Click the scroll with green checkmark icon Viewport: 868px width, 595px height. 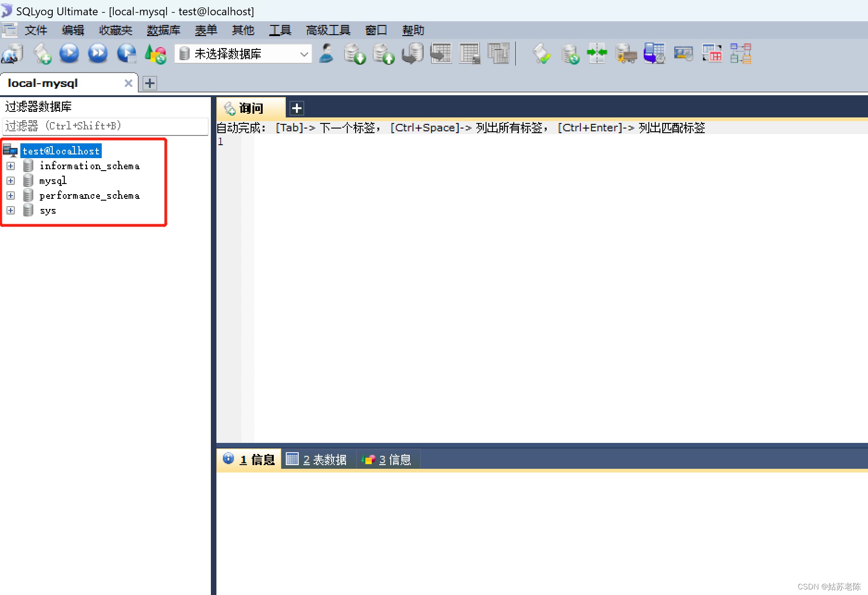pos(542,54)
